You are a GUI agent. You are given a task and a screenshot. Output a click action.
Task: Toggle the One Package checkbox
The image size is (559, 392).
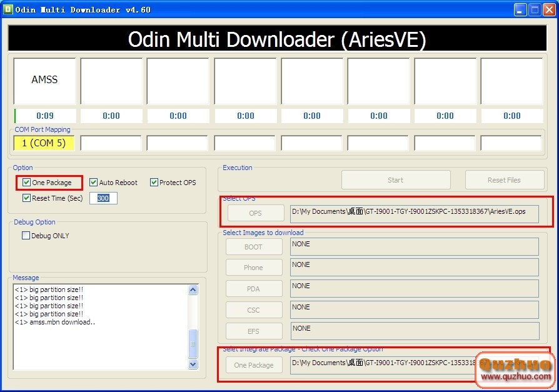click(26, 183)
